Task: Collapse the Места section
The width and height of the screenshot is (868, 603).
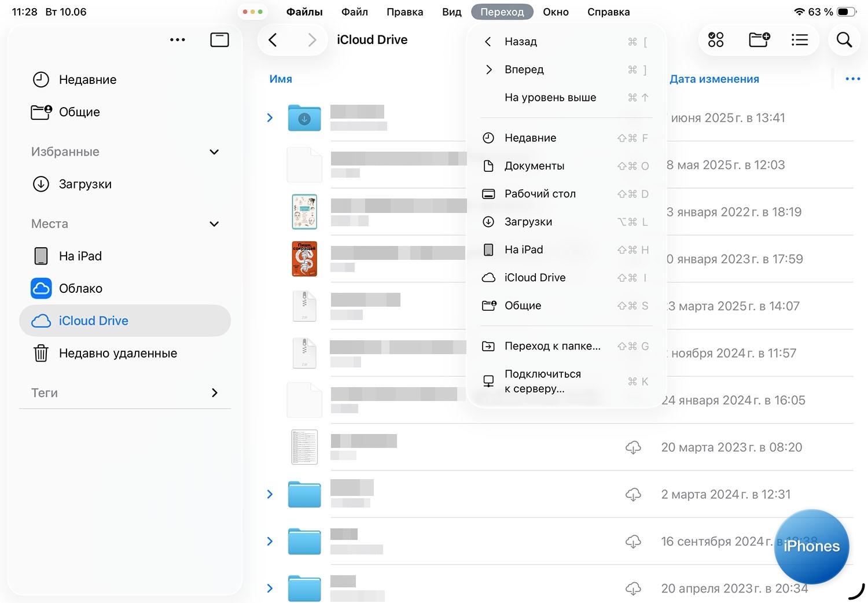Action: click(214, 224)
